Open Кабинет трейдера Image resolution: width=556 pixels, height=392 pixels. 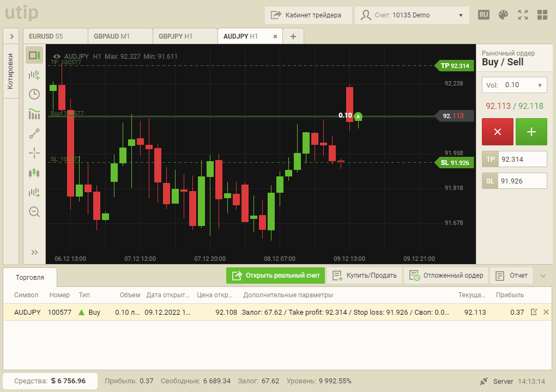click(x=308, y=15)
